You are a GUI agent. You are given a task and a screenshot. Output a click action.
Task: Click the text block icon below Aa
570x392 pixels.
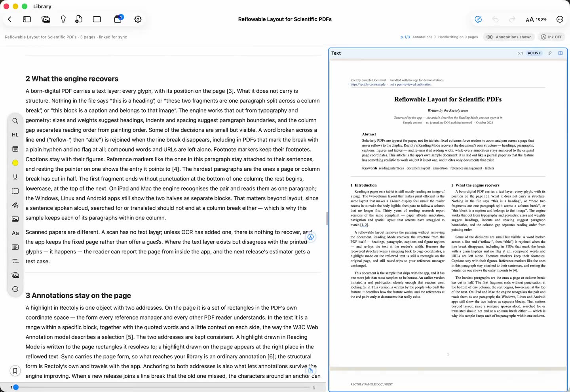pos(15,247)
